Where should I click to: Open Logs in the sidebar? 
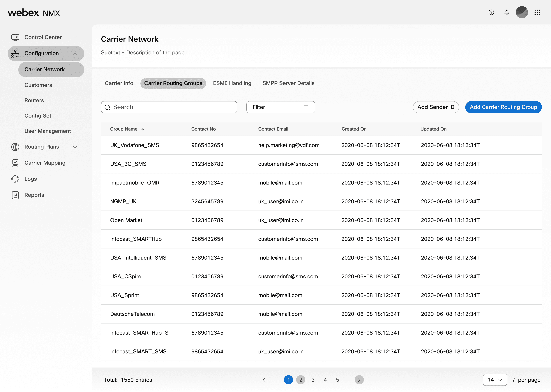click(30, 179)
